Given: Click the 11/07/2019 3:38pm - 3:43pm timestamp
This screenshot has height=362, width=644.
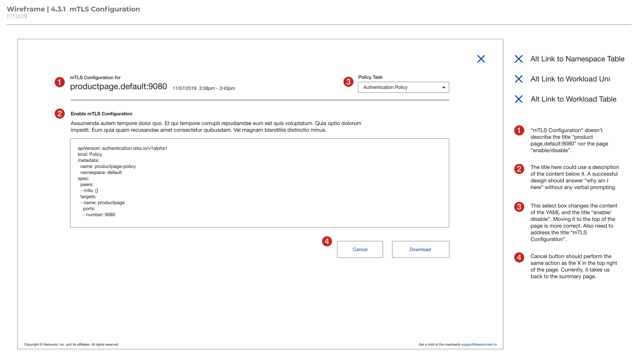Looking at the screenshot, I should click(204, 88).
